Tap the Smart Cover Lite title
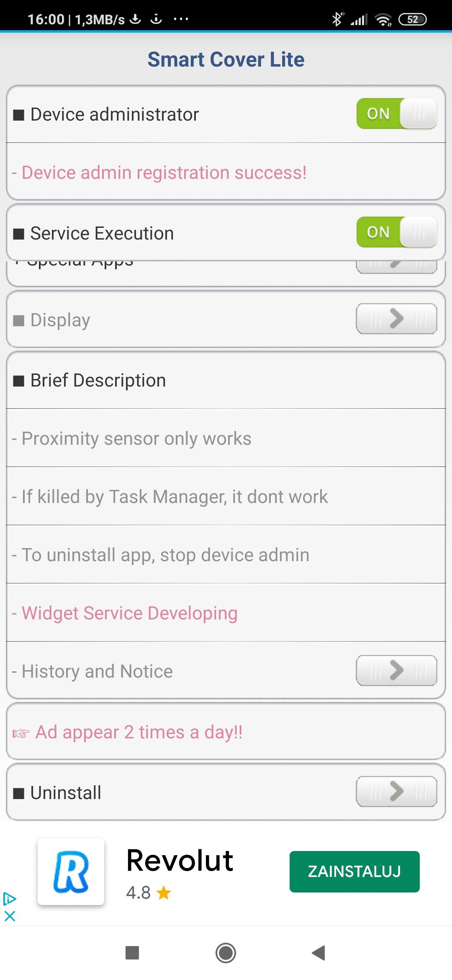The image size is (452, 980). pyautogui.click(x=226, y=59)
